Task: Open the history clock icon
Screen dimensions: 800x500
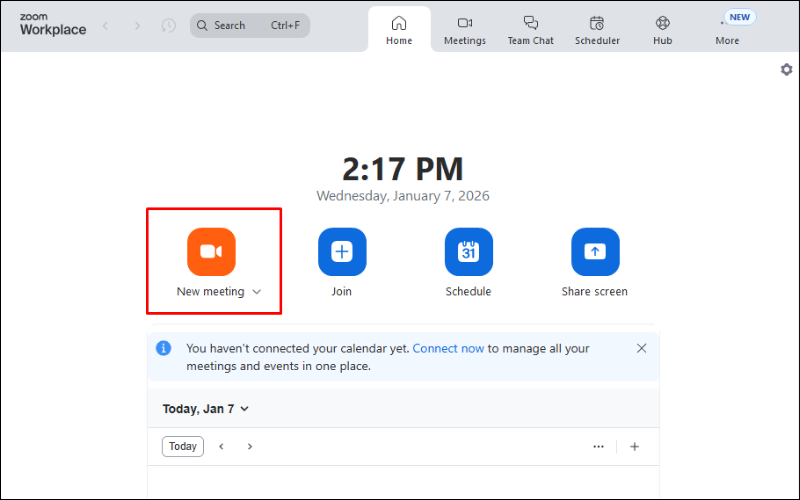Action: [168, 26]
